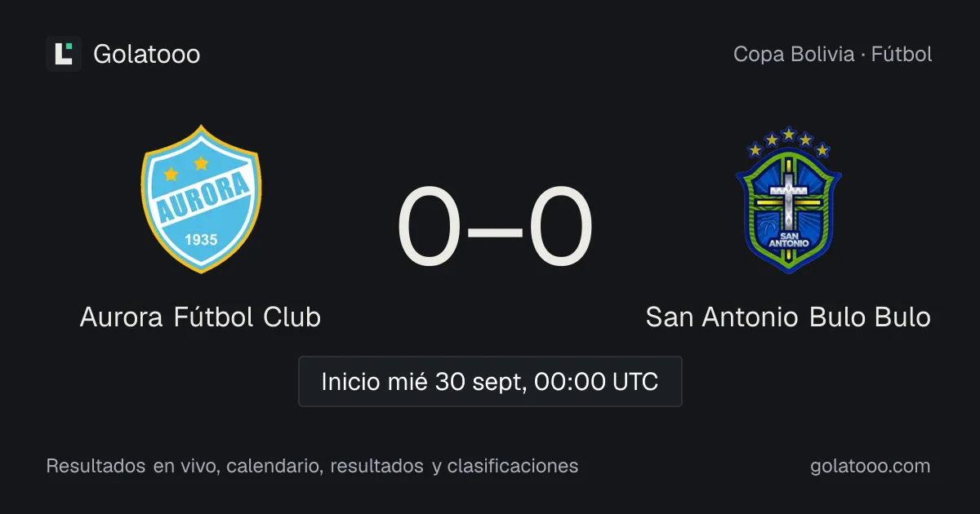The height and width of the screenshot is (514, 980).
Task: Click San Antonio's score of 0
Action: pyautogui.click(x=560, y=228)
